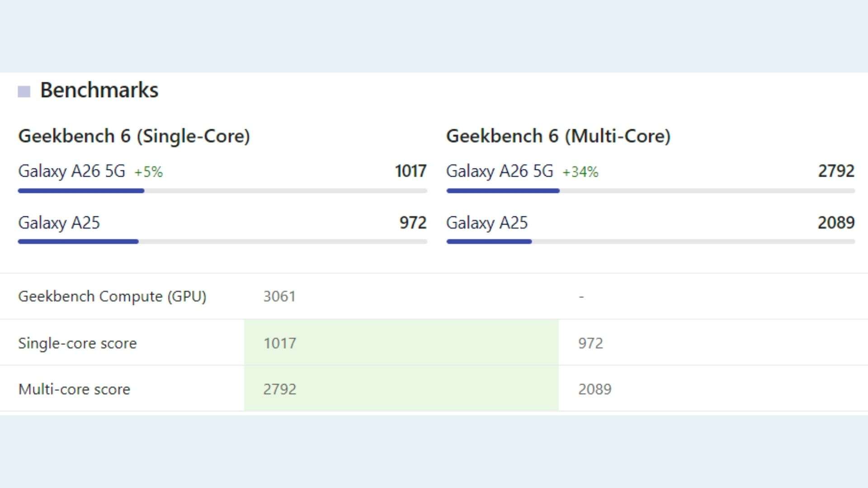Select the Geekbench Compute (GPU) row label
868x488 pixels.
(x=112, y=296)
